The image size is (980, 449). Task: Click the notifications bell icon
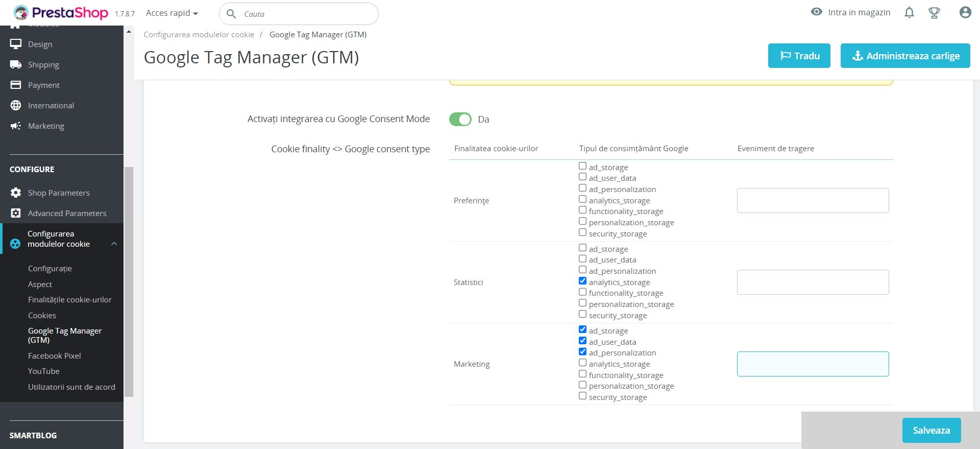pyautogui.click(x=909, y=13)
